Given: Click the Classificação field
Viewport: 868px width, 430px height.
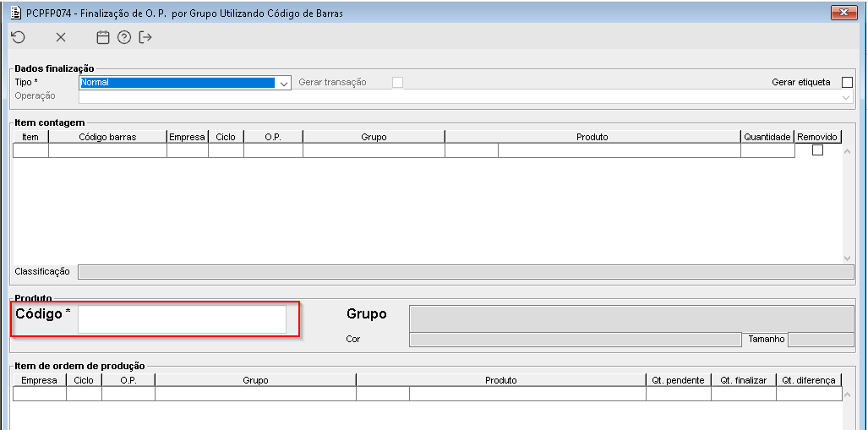Looking at the screenshot, I should 466,272.
